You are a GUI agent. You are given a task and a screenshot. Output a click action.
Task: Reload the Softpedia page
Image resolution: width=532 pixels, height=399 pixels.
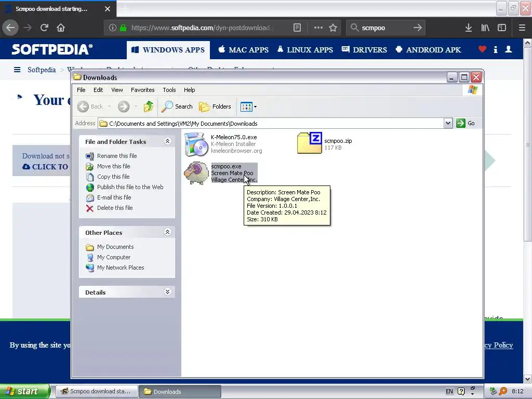[x=44, y=28]
